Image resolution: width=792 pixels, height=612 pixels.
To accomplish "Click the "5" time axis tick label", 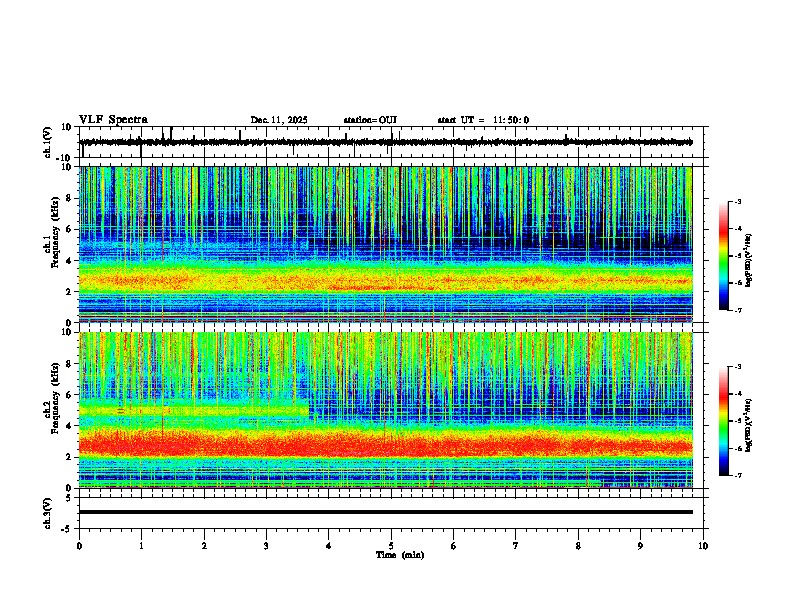I will tap(391, 546).
